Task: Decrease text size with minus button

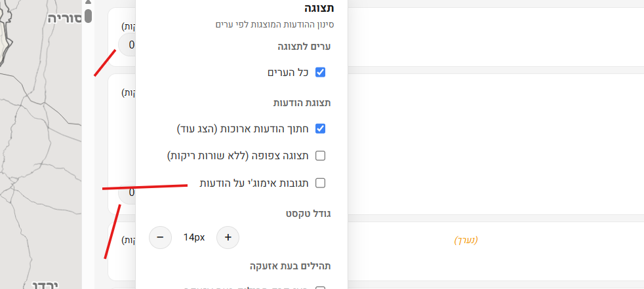Action: [161, 237]
